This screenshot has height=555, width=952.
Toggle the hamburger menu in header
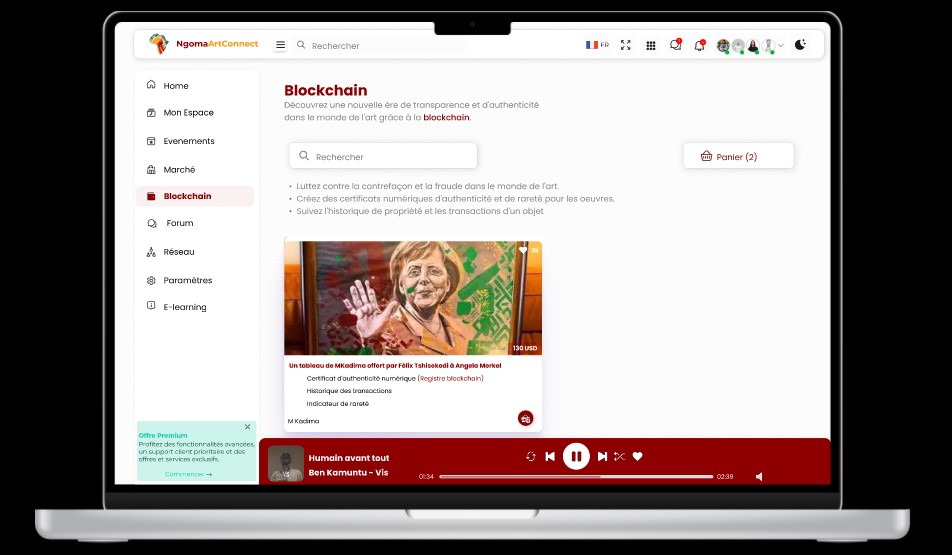(x=280, y=45)
